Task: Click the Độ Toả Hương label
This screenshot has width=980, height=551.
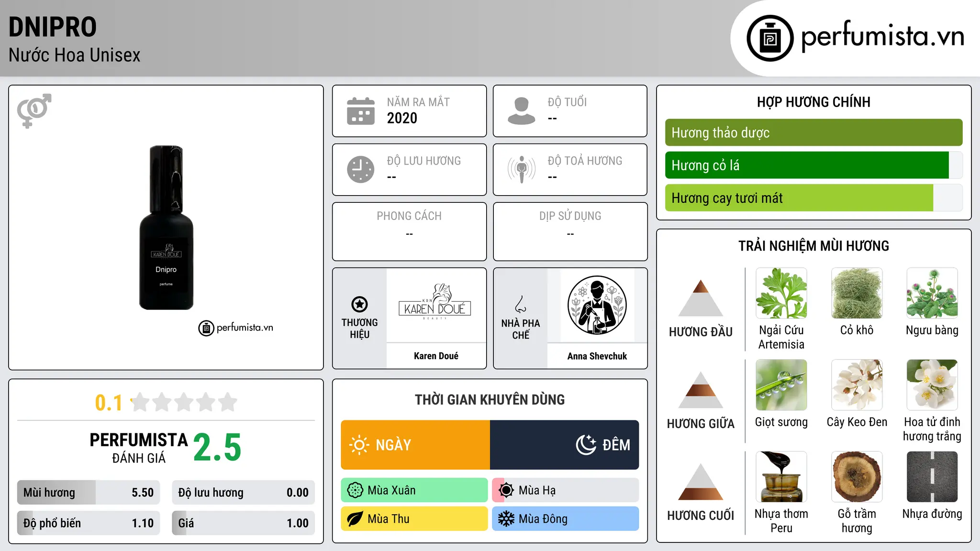Action: point(585,161)
